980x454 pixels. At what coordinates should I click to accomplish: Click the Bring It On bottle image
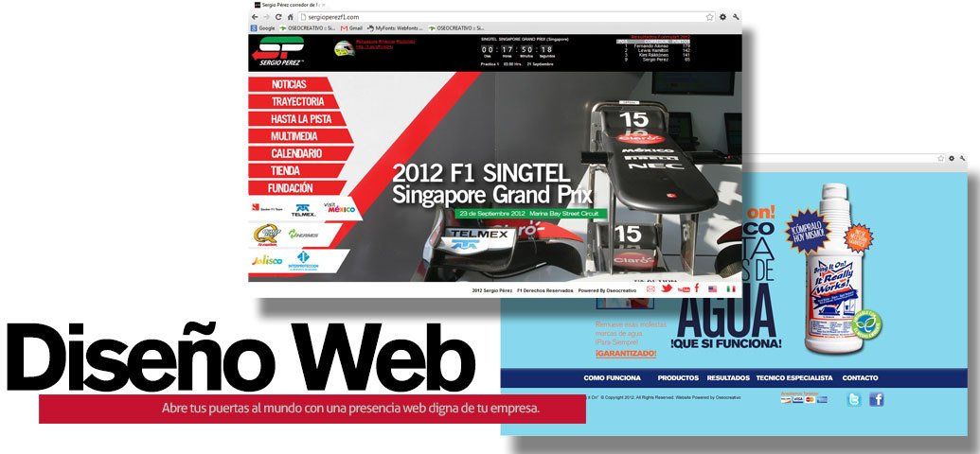click(835, 269)
